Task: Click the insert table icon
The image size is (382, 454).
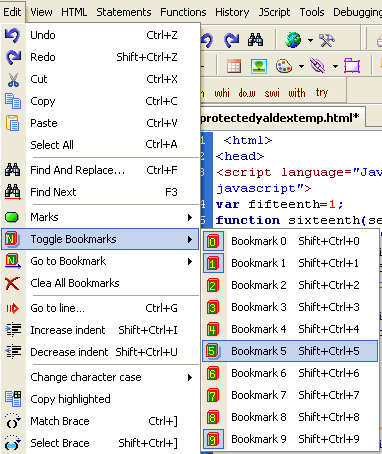Action: click(x=234, y=66)
